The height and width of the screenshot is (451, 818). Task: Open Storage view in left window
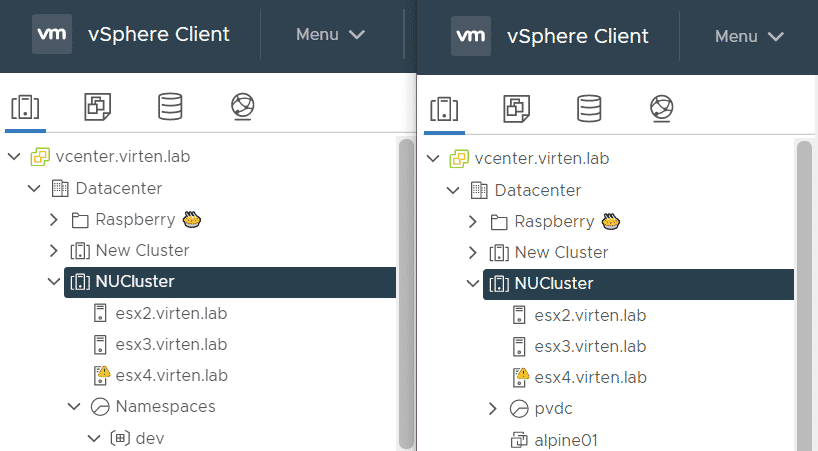pyautogui.click(x=170, y=106)
